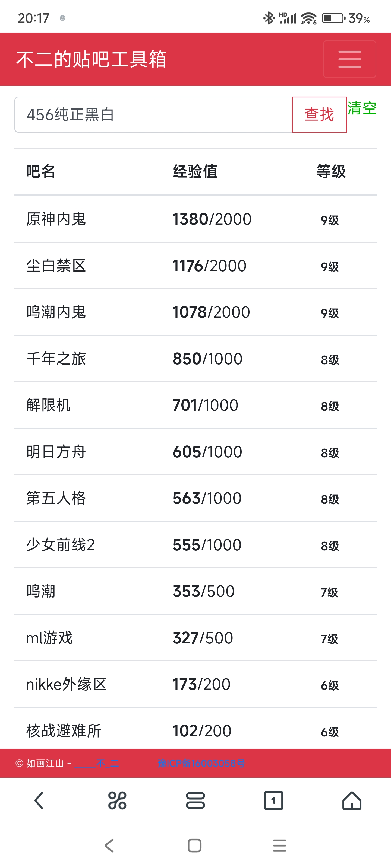
Task: Focus the username search input field
Action: click(153, 114)
